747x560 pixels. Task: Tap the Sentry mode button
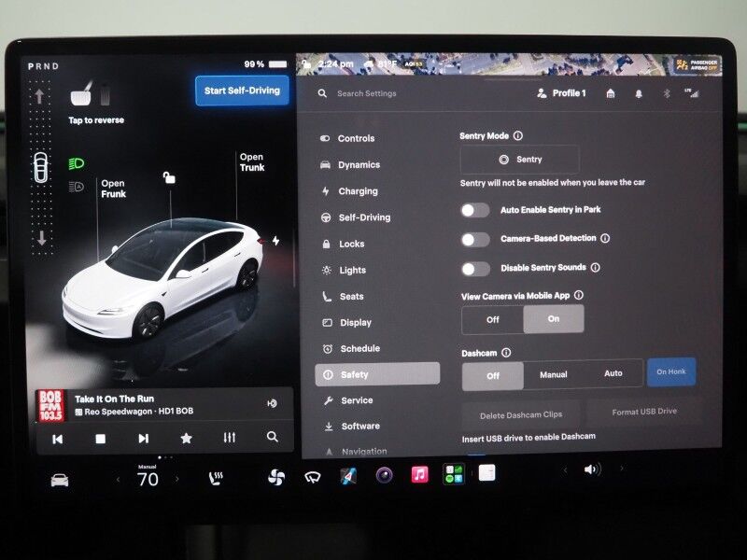tap(520, 160)
